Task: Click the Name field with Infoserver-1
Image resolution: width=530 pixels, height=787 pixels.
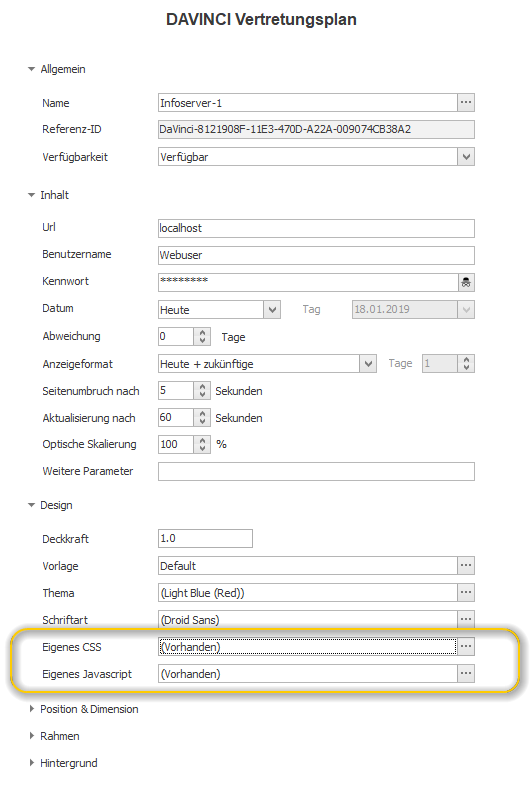Action: [x=308, y=102]
